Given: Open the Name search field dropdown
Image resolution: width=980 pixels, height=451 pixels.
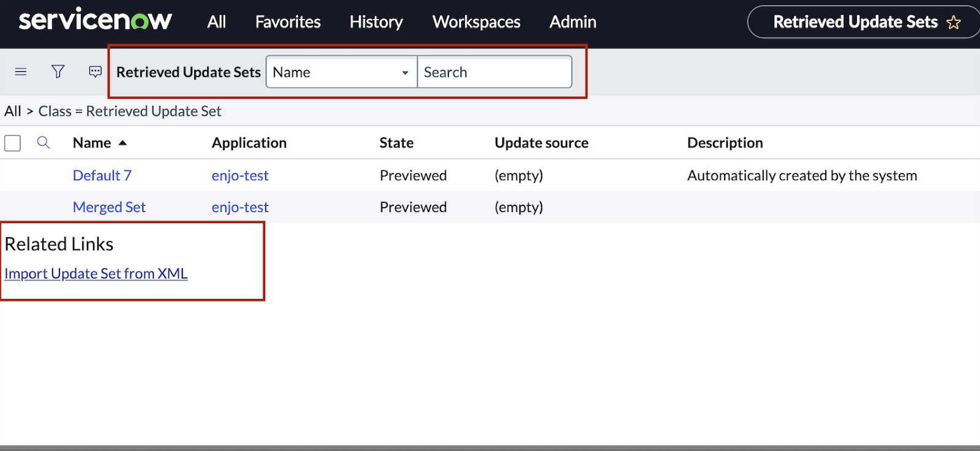Looking at the screenshot, I should pos(342,72).
